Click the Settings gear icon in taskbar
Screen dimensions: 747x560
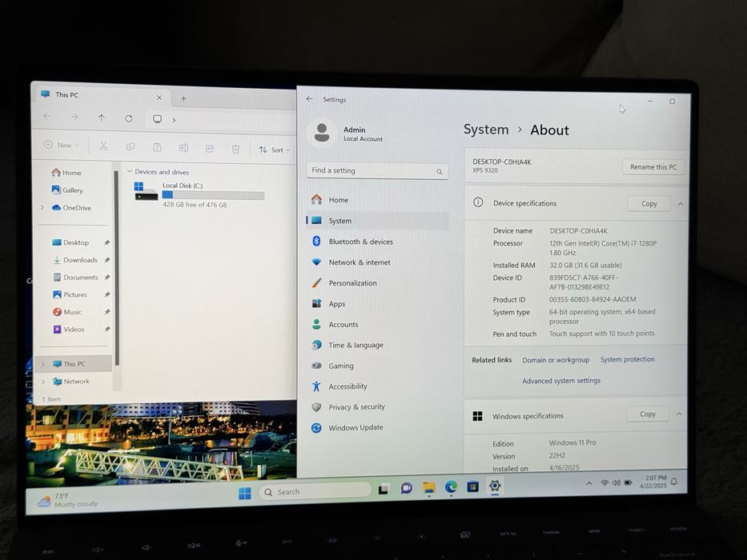(495, 486)
